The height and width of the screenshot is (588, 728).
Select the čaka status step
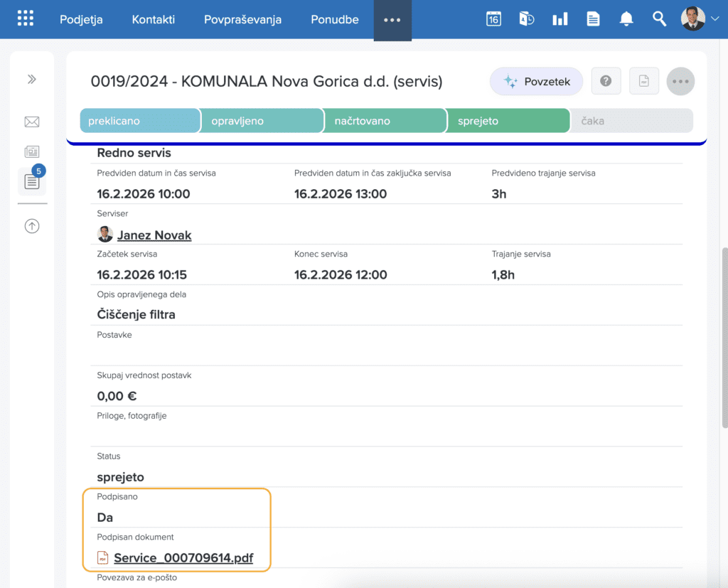(x=631, y=121)
